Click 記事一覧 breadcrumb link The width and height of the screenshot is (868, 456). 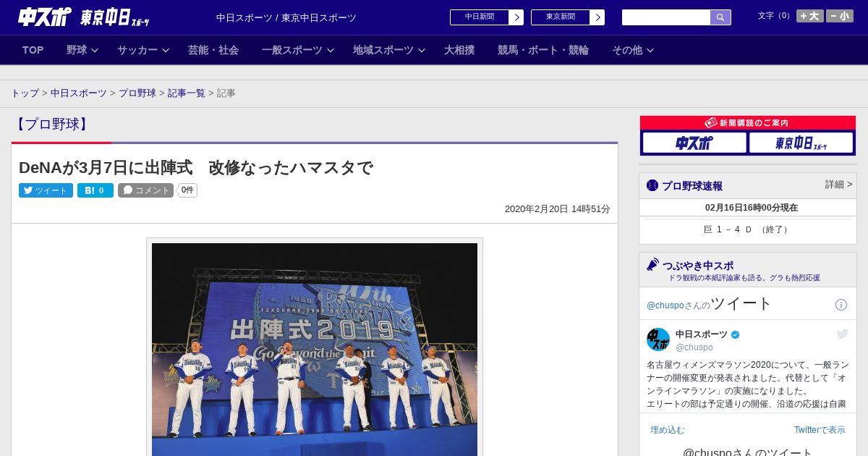point(187,93)
